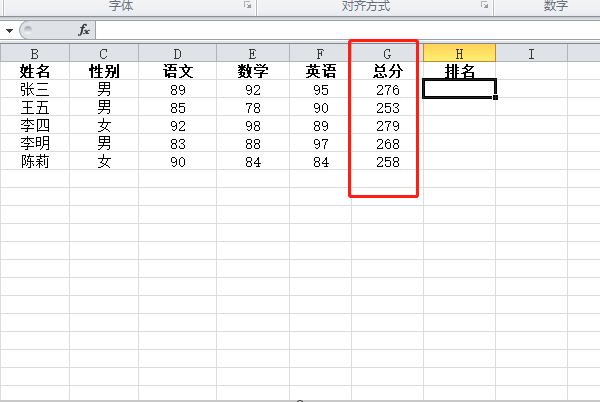600x402 pixels.
Task: Select column D header
Action: click(x=178, y=53)
